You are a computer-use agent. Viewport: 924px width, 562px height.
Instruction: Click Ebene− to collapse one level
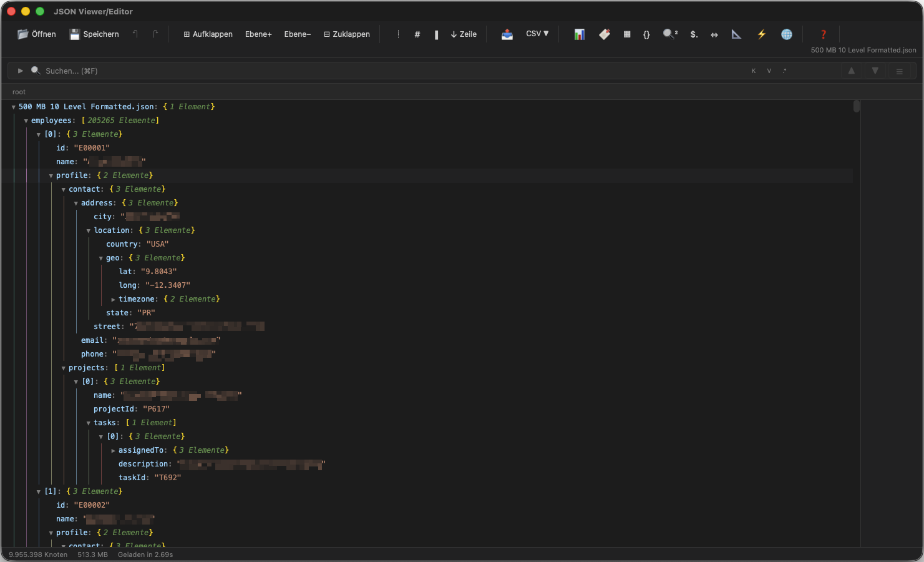coord(298,34)
